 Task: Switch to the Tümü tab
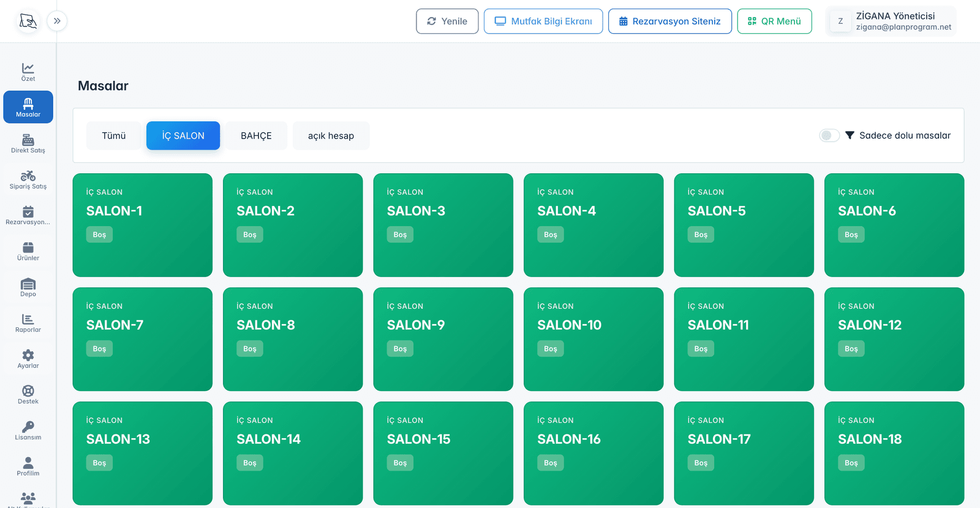114,136
